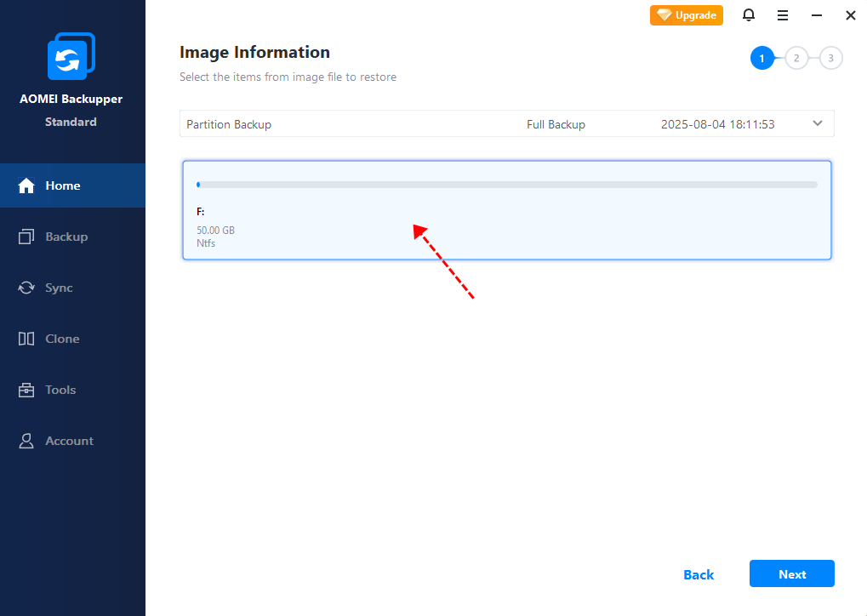Click the orange Upgrade button
Screen dimensions: 867x616
(x=687, y=15)
